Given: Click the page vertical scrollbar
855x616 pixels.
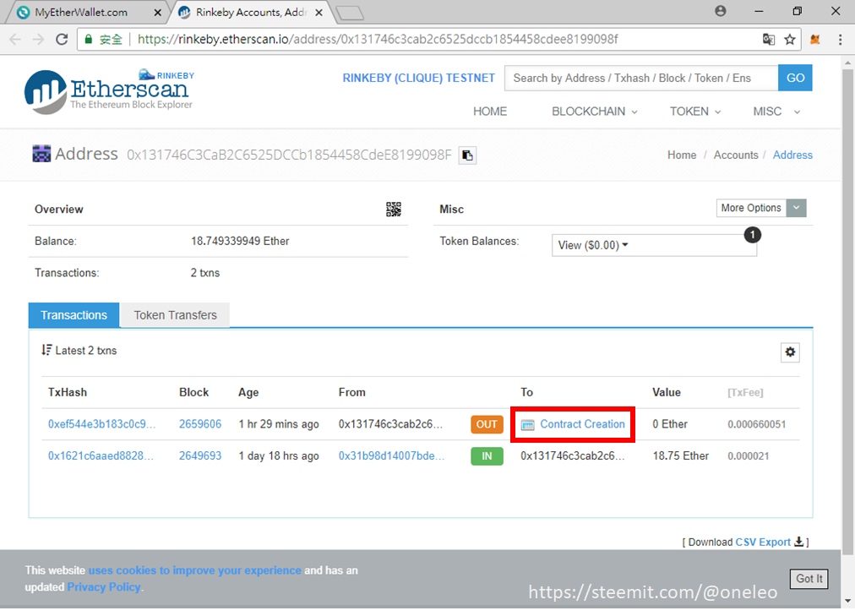Looking at the screenshot, I should point(847,311).
